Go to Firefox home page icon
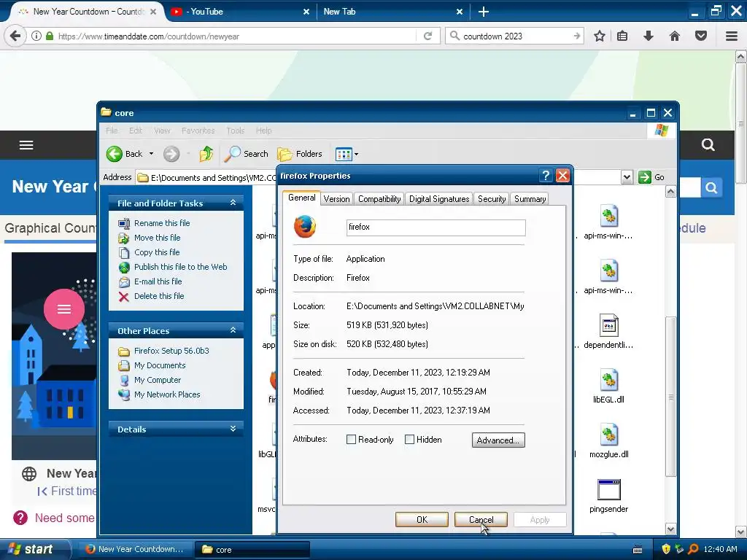This screenshot has height=560, width=747. pos(675,36)
